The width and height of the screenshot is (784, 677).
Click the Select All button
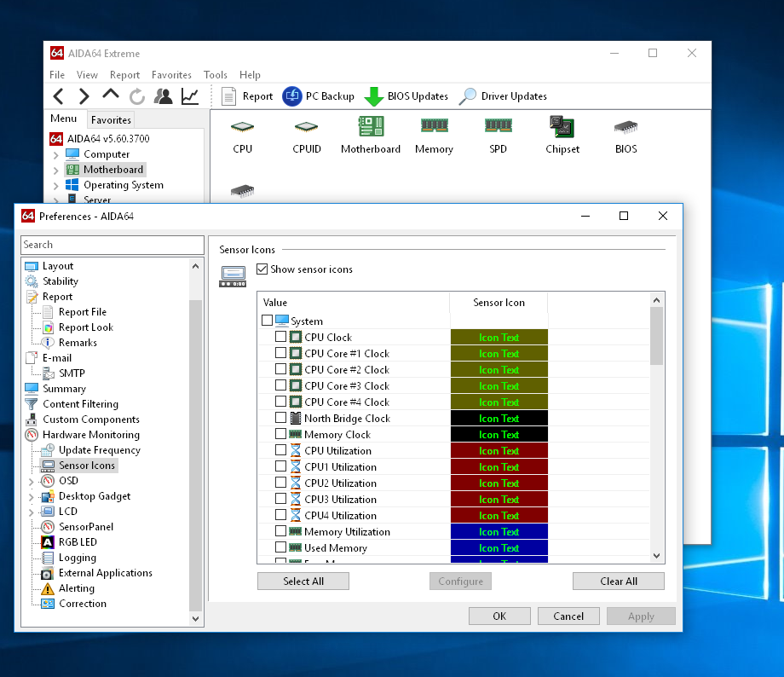[303, 581]
